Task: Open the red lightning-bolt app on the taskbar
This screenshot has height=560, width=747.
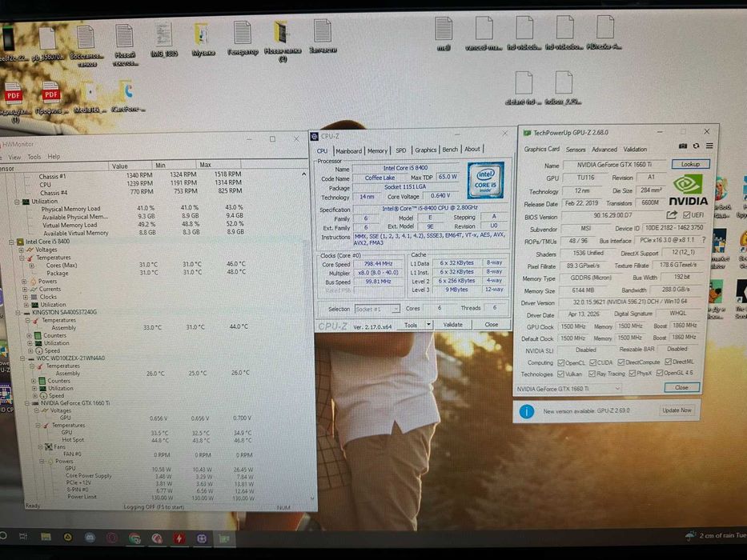Action: (x=179, y=538)
